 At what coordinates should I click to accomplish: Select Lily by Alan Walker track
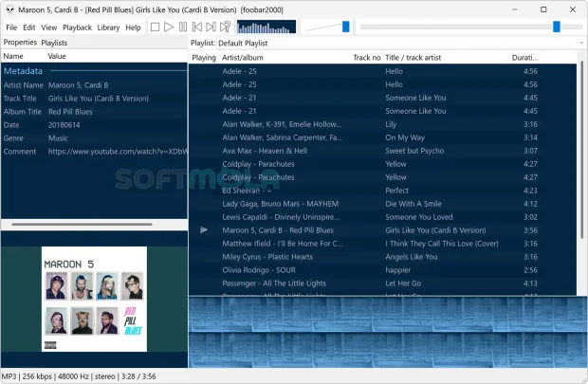click(x=382, y=124)
